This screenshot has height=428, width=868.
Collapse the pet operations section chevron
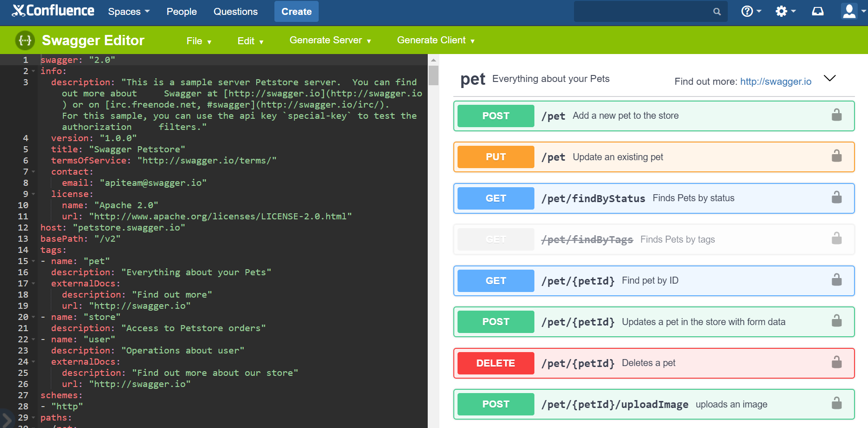pos(830,79)
